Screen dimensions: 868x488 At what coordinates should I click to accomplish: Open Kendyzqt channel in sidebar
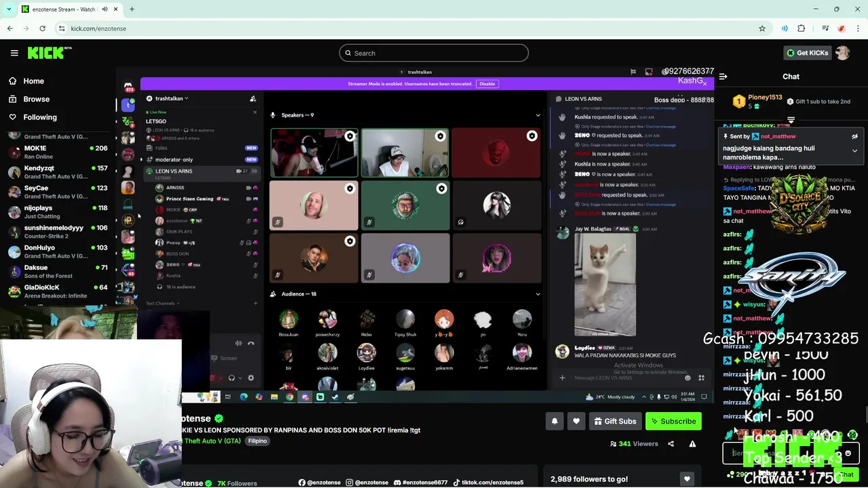click(x=58, y=171)
